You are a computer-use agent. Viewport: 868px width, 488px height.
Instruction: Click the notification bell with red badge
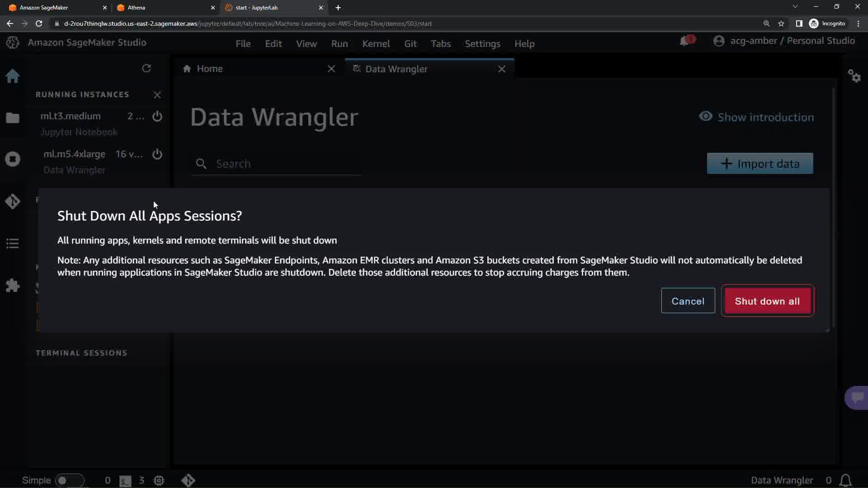click(x=685, y=41)
